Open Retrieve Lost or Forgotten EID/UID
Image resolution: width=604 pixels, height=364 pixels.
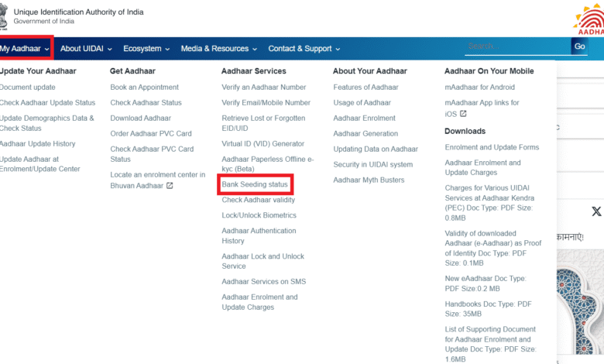[x=263, y=123]
